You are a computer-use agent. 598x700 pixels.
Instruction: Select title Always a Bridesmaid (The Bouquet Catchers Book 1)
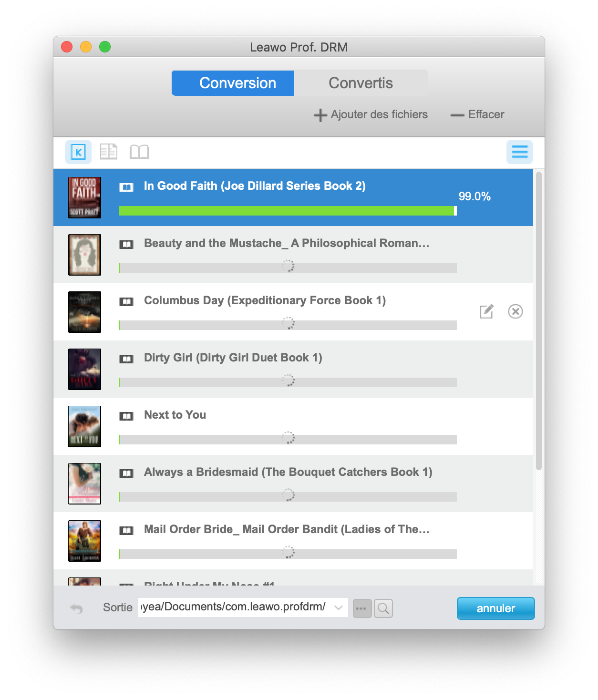pyautogui.click(x=288, y=472)
